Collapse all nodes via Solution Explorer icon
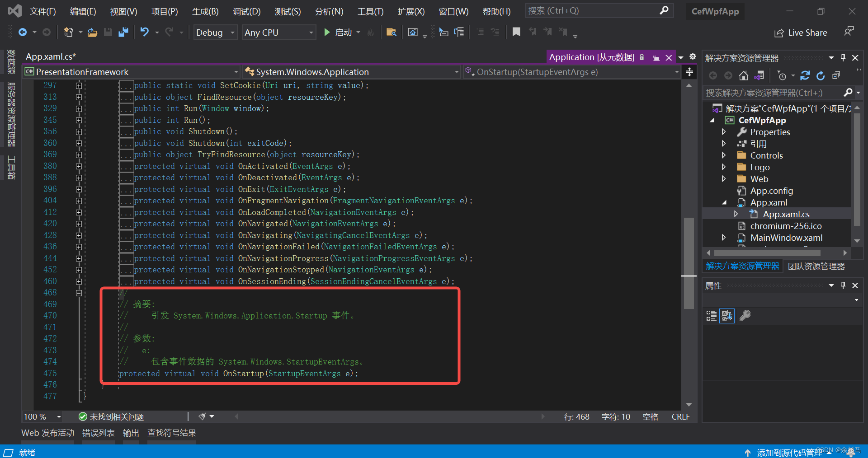 coord(836,75)
